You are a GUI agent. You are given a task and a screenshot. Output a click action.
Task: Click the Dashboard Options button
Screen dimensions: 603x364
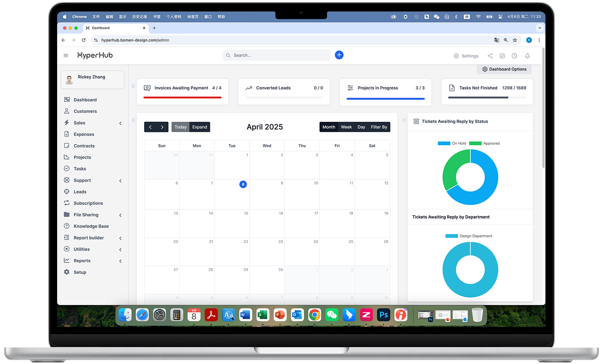[x=504, y=69]
